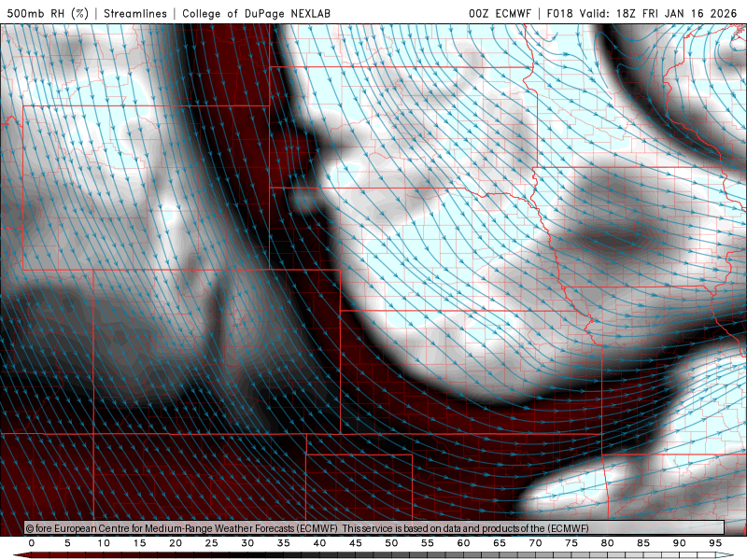The image size is (747, 560).
Task: Click the colorbar label "70"
Action: tap(535, 543)
